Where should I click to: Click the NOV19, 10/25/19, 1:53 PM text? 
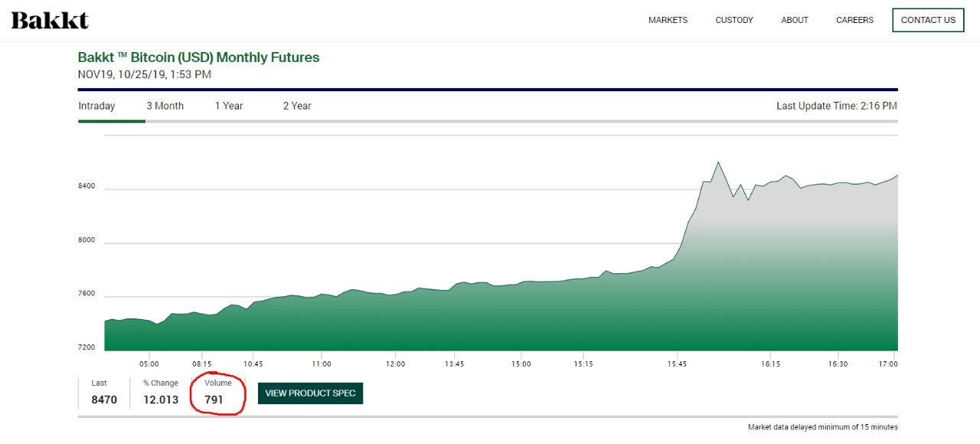click(x=145, y=74)
